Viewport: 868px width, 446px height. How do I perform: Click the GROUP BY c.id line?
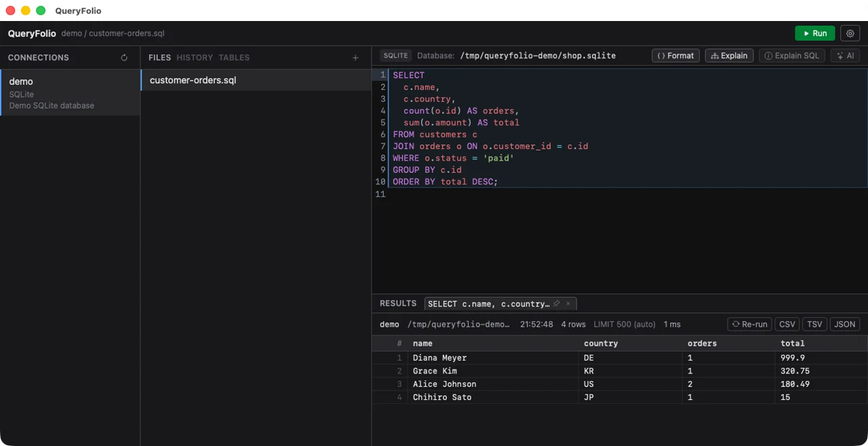427,169
